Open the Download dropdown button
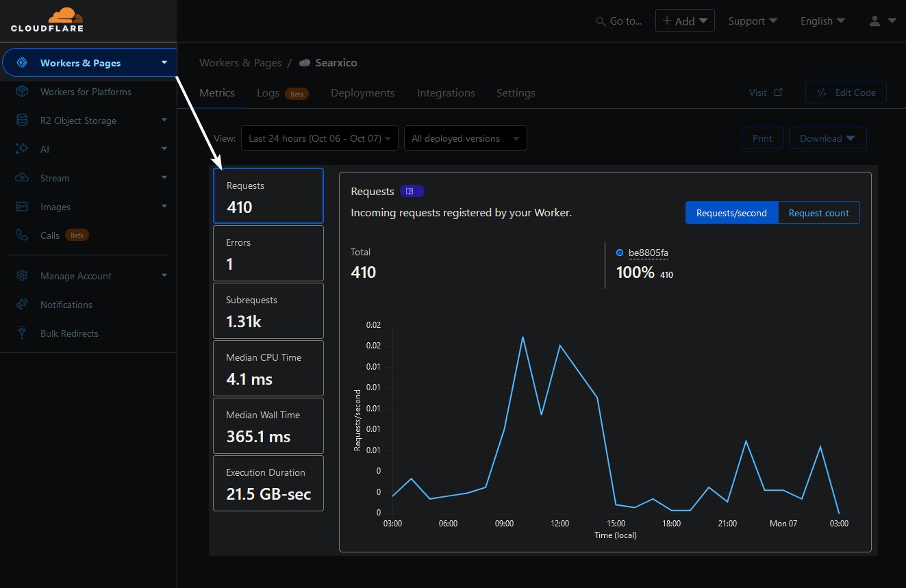This screenshot has width=906, height=588. [x=827, y=138]
